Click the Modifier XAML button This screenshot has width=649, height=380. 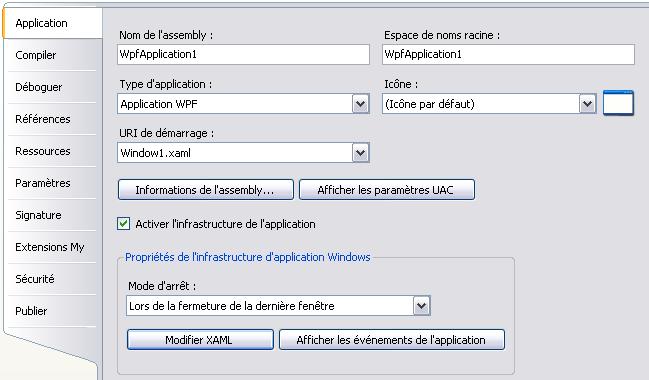coord(200,339)
